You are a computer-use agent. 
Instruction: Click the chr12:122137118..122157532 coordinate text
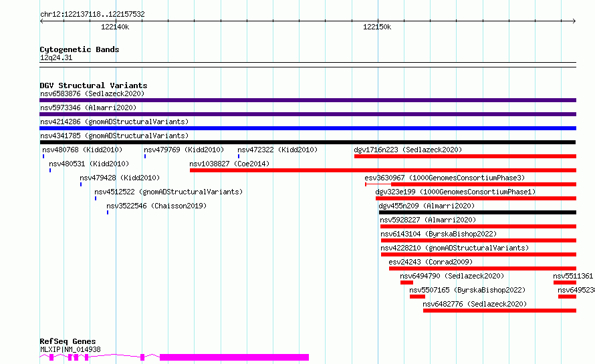(92, 14)
